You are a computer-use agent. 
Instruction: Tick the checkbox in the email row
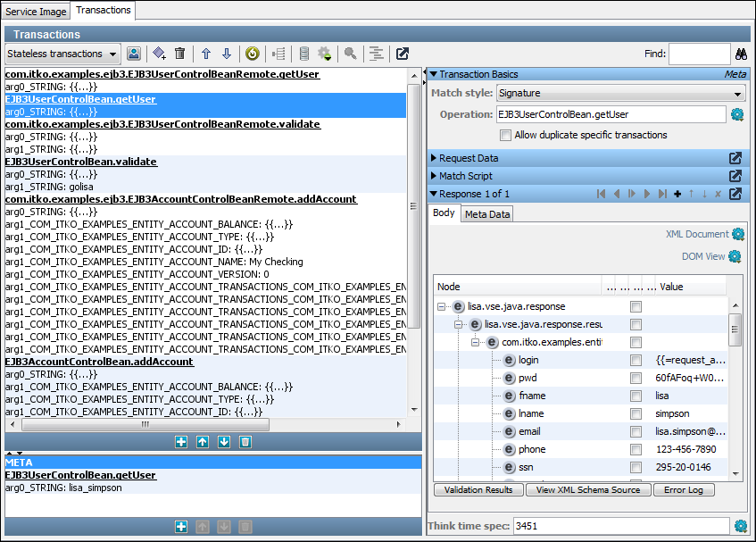point(636,432)
